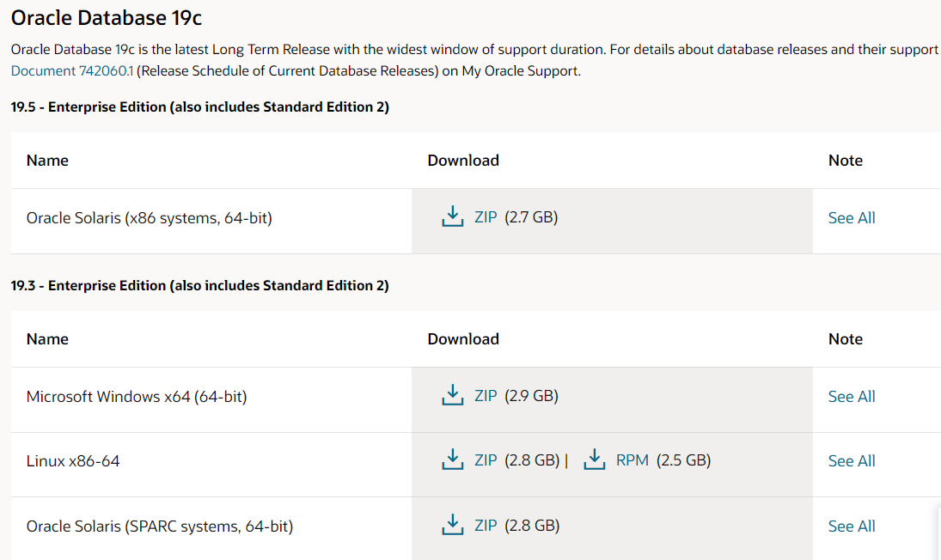Click the download icon beside Linux x86-64 RPM
The width and height of the screenshot is (941, 560).
click(594, 460)
